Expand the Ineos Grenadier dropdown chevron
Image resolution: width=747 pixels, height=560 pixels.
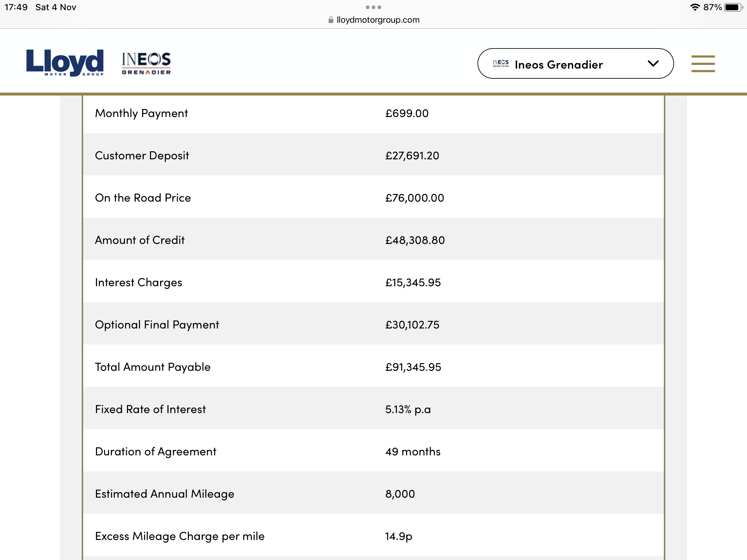click(653, 63)
